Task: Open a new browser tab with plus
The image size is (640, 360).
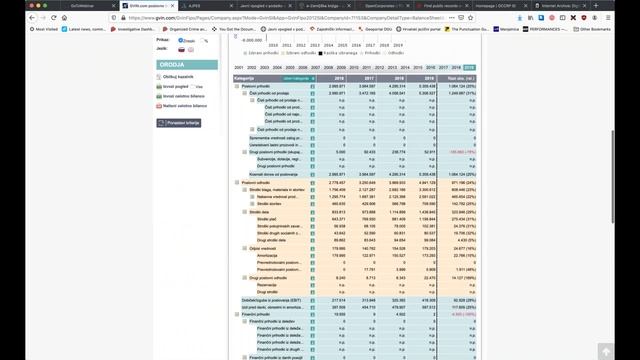Action: click(596, 6)
